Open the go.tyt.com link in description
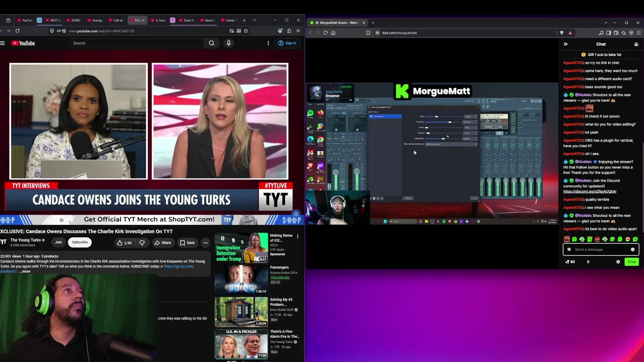Viewport: 644px width, 362px height. [179, 266]
